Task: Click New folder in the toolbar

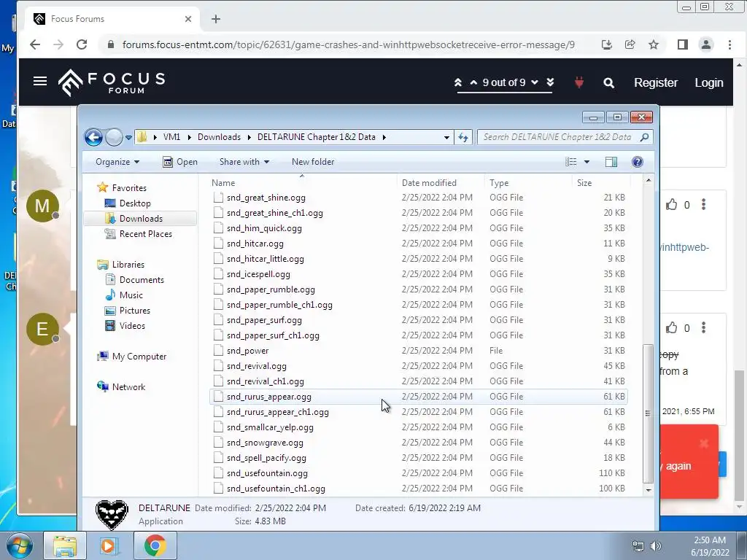Action: [x=313, y=162]
